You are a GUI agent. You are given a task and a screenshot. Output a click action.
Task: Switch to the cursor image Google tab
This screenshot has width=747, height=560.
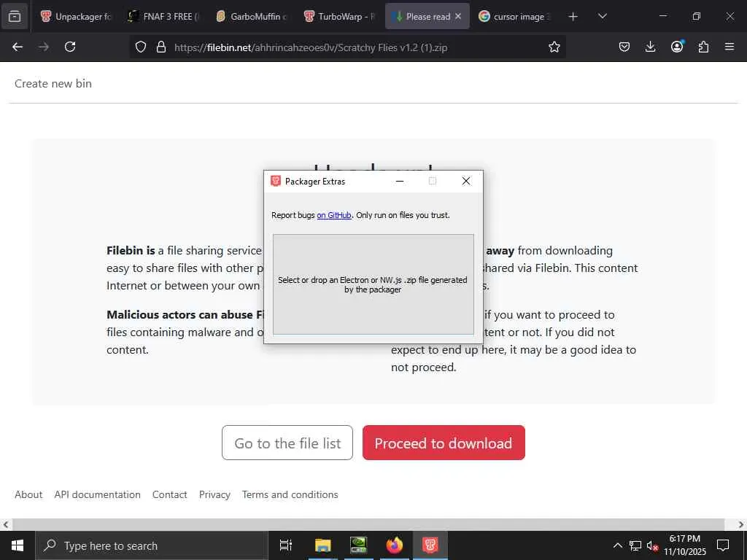(x=516, y=16)
